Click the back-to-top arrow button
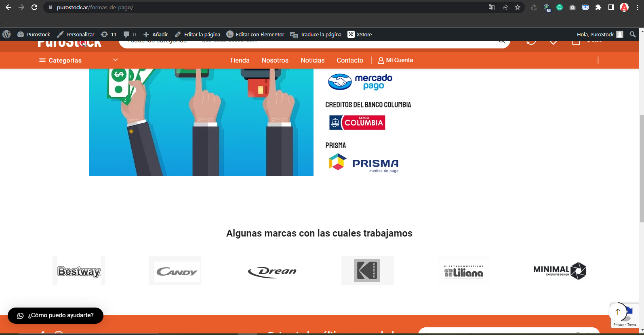 click(618, 312)
